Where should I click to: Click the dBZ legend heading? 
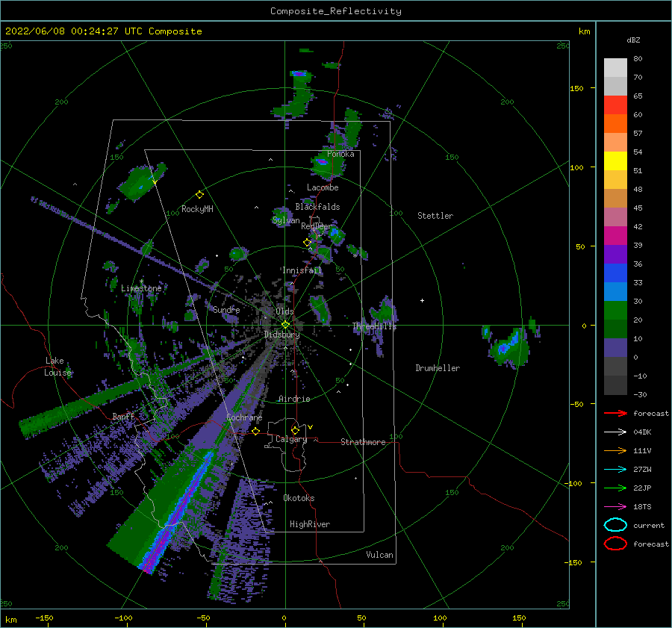pyautogui.click(x=633, y=40)
